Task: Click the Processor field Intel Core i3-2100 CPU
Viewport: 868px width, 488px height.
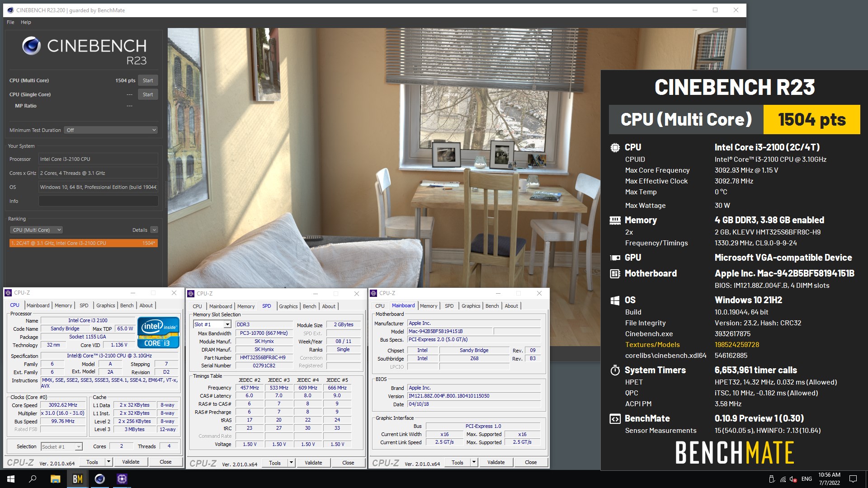Action: coord(98,159)
